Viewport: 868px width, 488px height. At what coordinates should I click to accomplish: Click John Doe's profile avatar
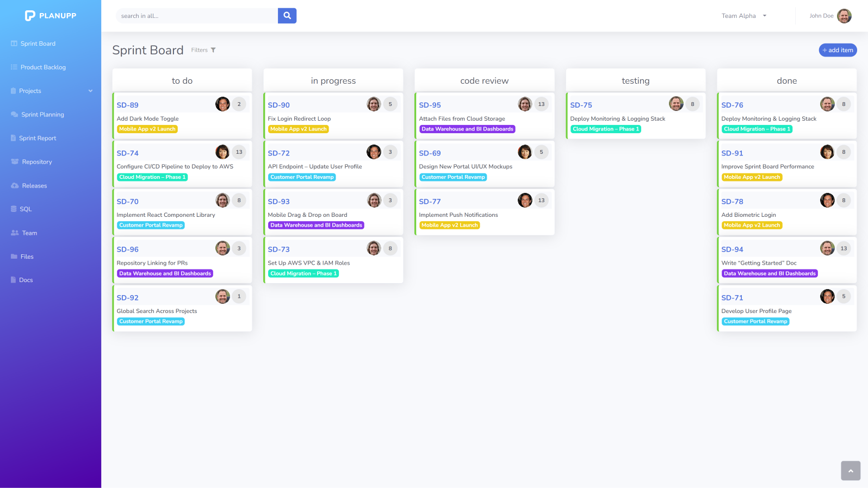[x=844, y=16]
